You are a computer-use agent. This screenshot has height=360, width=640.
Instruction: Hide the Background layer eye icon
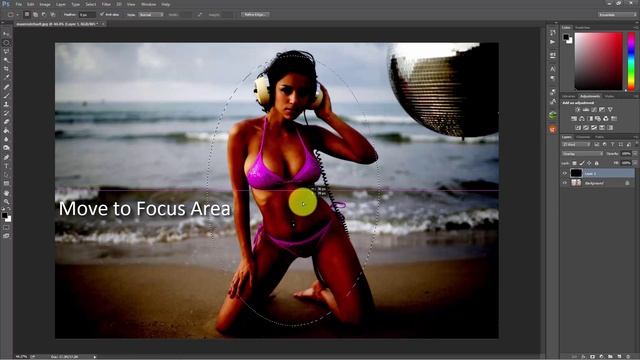(565, 183)
